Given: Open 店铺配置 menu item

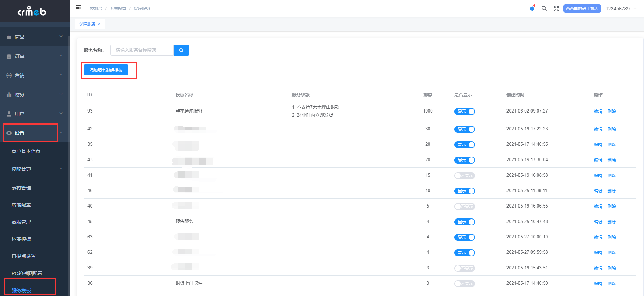Looking at the screenshot, I should tap(21, 205).
